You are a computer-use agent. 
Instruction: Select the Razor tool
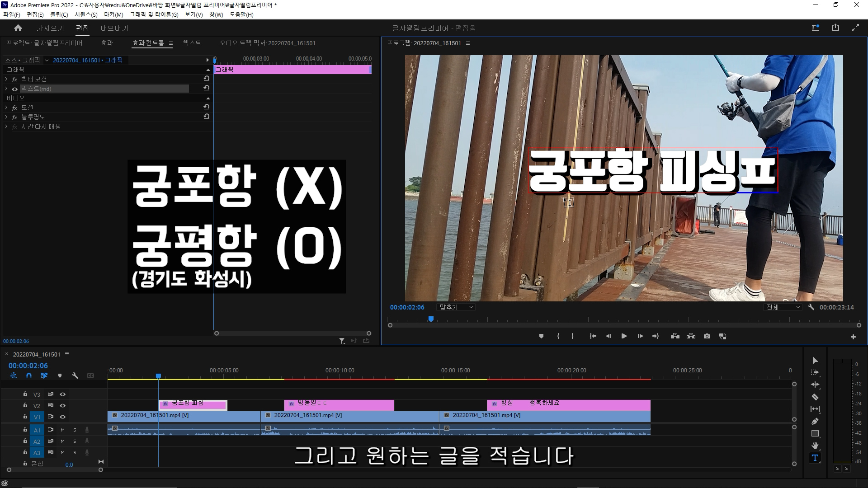click(815, 397)
